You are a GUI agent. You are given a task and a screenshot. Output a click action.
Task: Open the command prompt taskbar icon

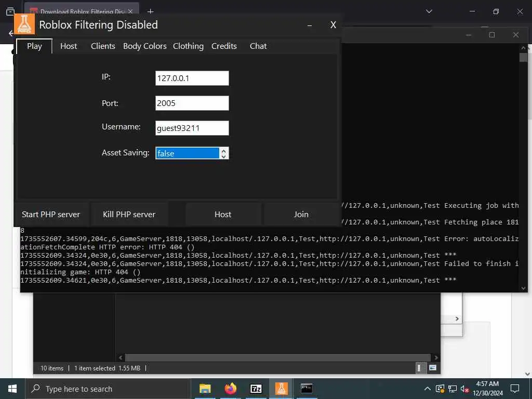tap(307, 389)
